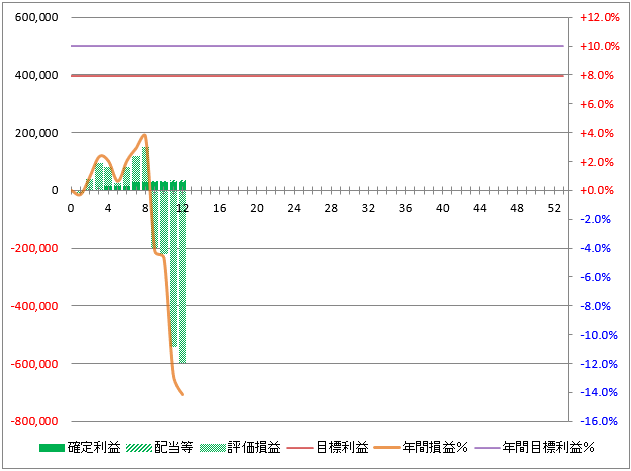Click horizontal axis label 4

tap(108, 208)
